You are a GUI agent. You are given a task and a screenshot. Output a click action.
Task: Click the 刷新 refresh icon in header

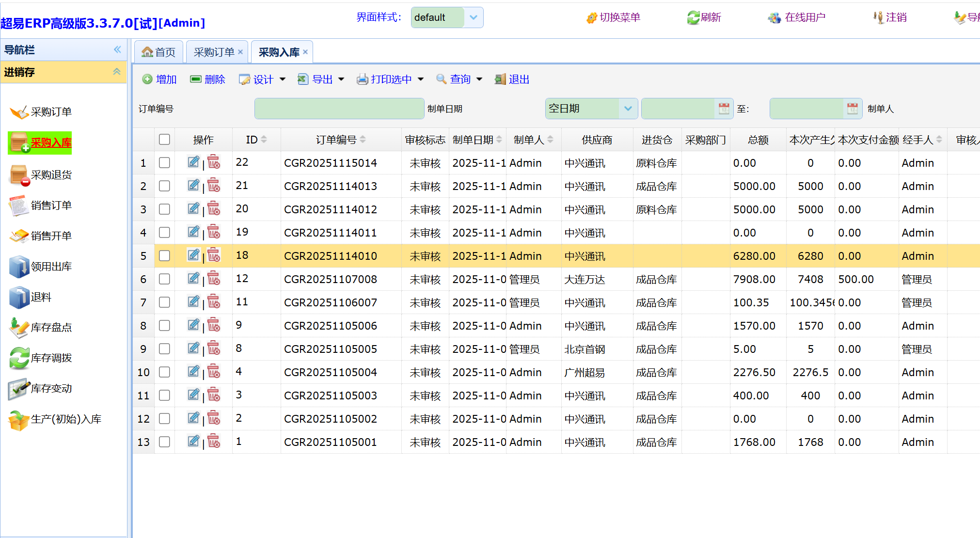[693, 18]
